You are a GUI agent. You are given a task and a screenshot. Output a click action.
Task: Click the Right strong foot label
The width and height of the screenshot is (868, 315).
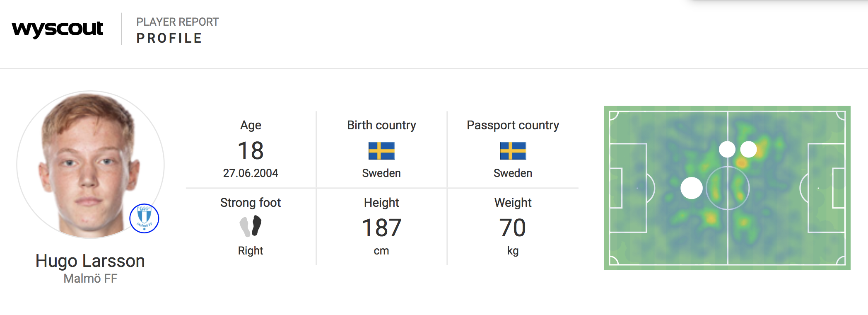(251, 251)
